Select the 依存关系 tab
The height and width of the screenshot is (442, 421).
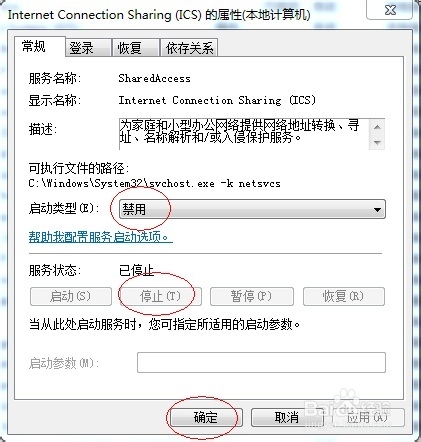[189, 48]
